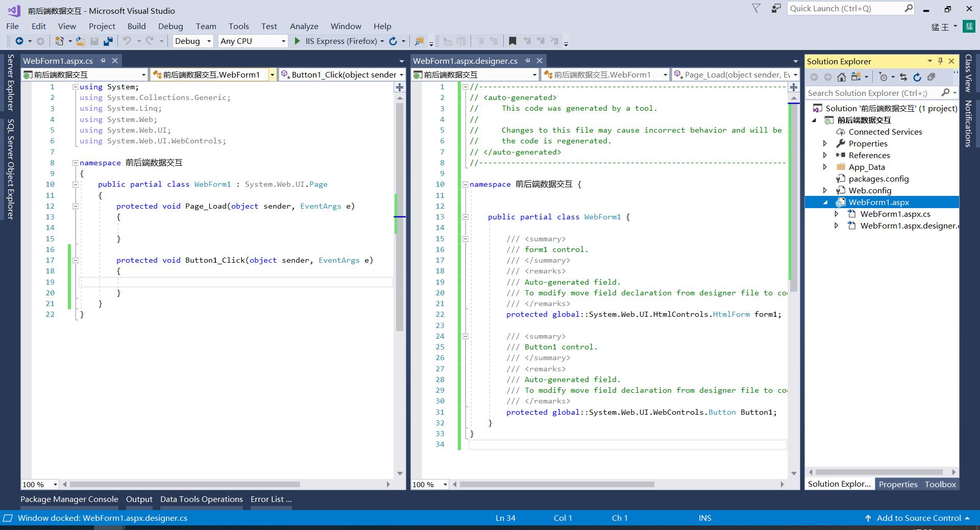This screenshot has width=980, height=530.
Task: Open the Error List tab
Action: [x=271, y=499]
